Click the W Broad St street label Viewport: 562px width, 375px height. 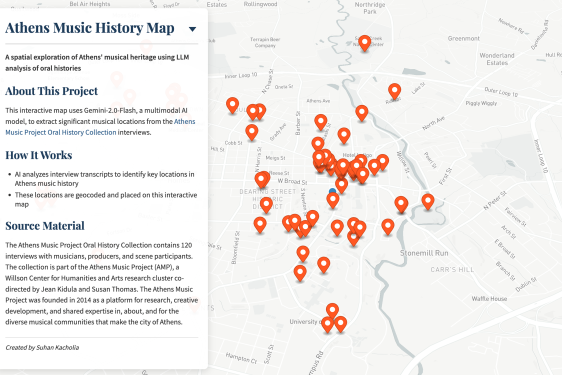[292, 181]
